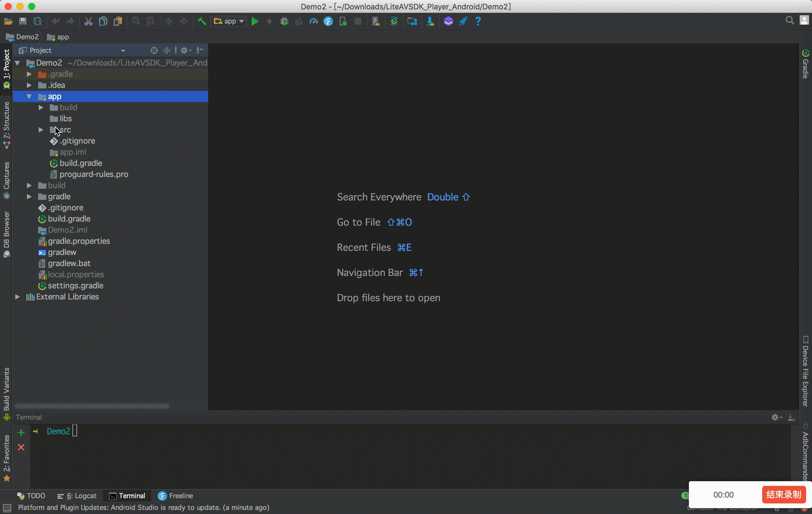Click the blue question mark help icon
Image resolution: width=812 pixels, height=514 pixels.
(x=478, y=22)
